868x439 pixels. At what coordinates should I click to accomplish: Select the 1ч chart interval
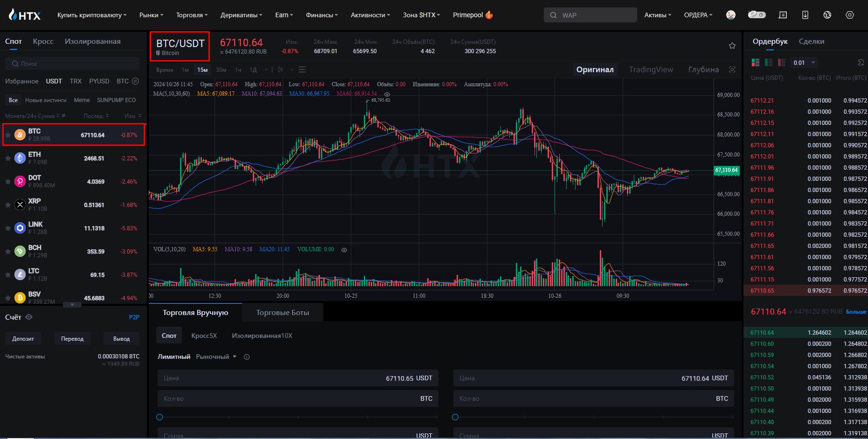tap(238, 69)
